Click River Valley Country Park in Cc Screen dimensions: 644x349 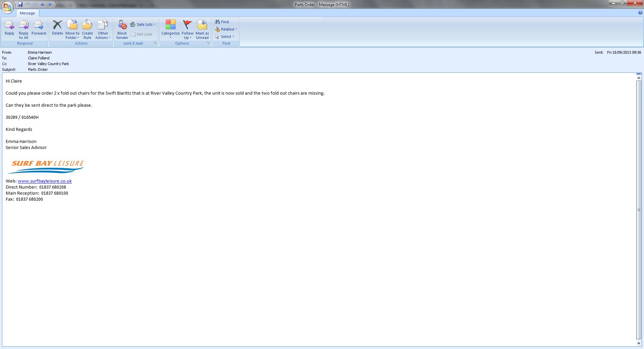[48, 64]
